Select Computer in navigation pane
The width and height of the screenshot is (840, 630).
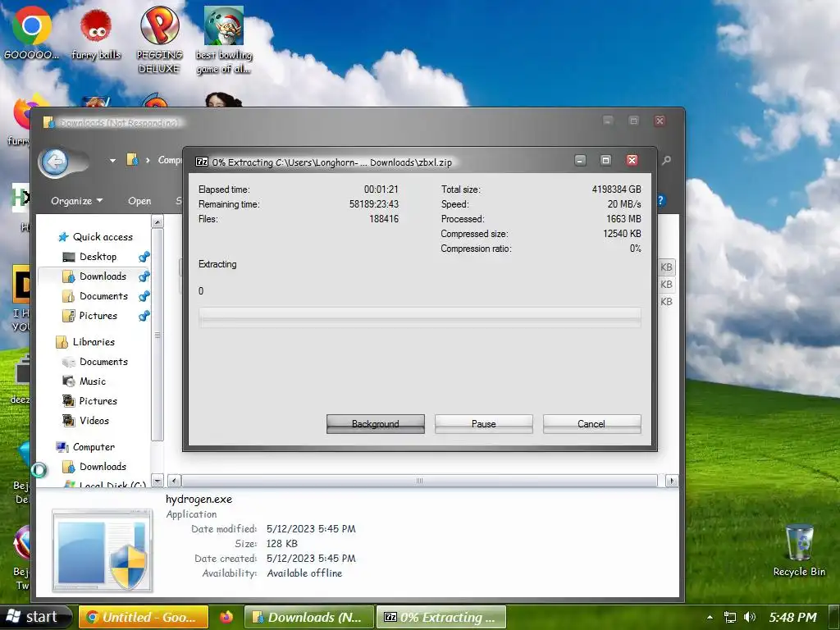[x=94, y=447]
